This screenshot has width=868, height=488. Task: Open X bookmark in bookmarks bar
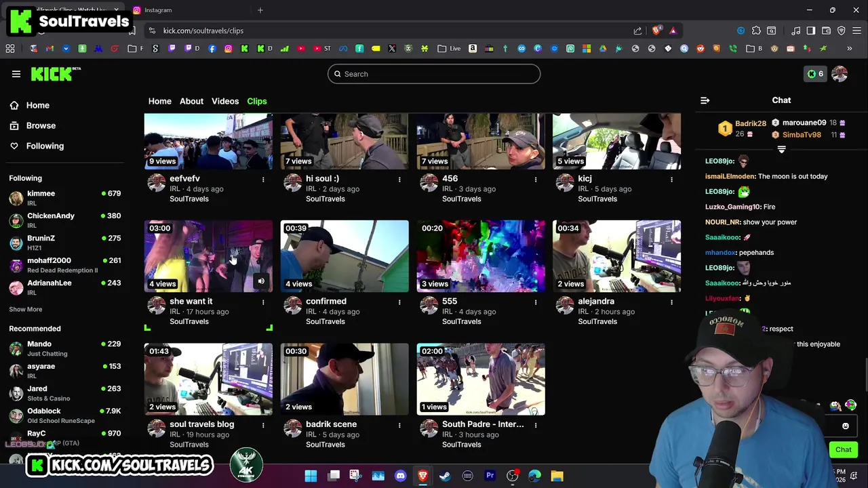392,48
